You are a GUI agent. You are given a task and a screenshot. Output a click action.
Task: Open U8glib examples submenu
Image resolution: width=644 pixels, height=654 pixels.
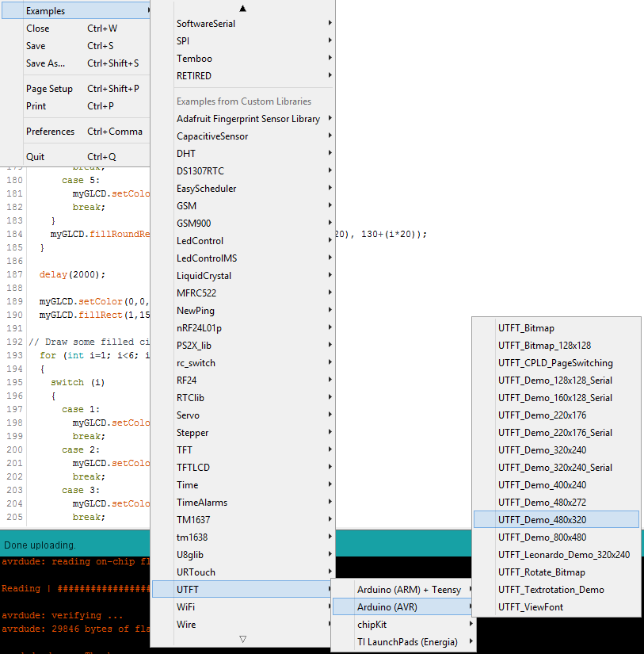242,555
